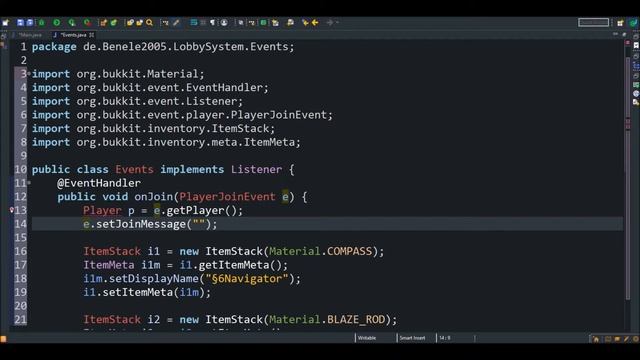Image resolution: width=640 pixels, height=360 pixels.
Task: Click the package declaration on line 1
Action: pyautogui.click(x=163, y=47)
